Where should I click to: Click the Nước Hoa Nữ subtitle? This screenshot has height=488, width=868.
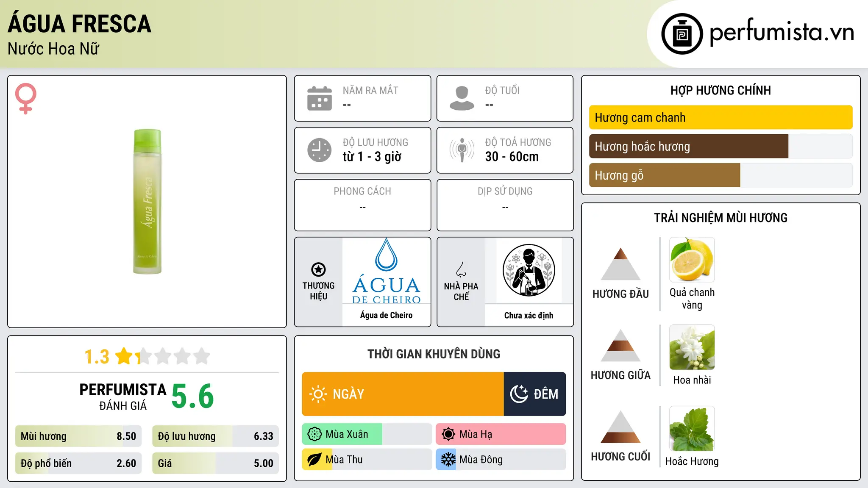(53, 49)
